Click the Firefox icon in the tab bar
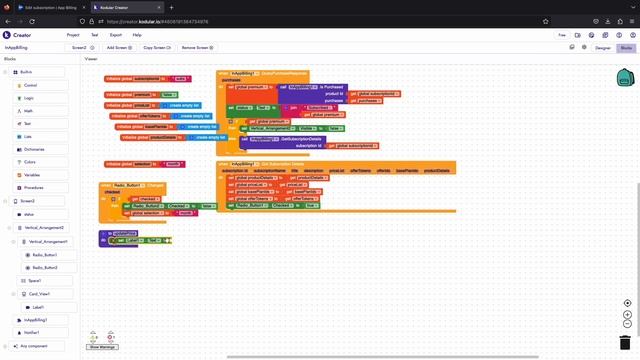Image resolution: width=640 pixels, height=360 pixels. 7,7
